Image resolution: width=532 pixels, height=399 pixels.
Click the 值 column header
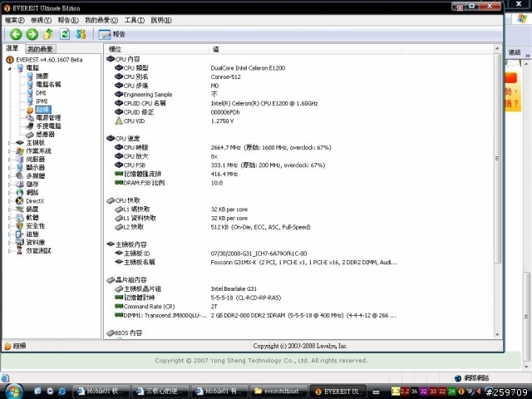tap(304, 49)
